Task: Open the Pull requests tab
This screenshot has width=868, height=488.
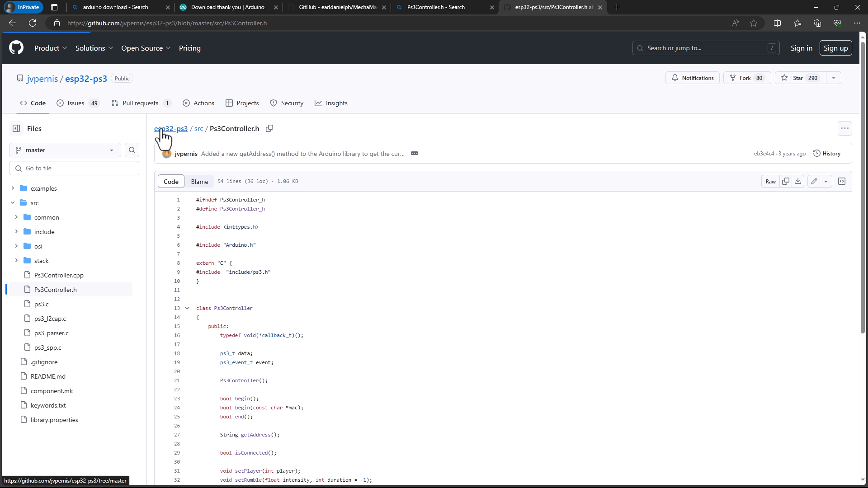Action: (141, 103)
